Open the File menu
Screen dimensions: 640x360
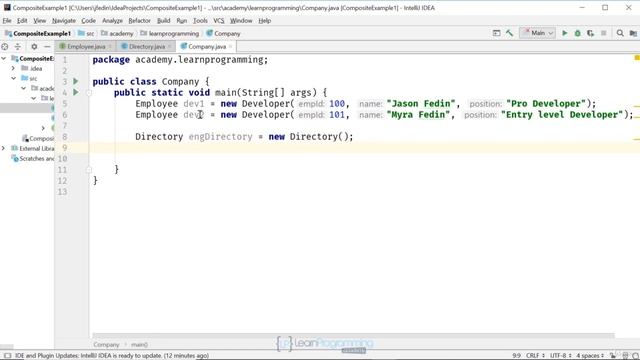[x=7, y=20]
